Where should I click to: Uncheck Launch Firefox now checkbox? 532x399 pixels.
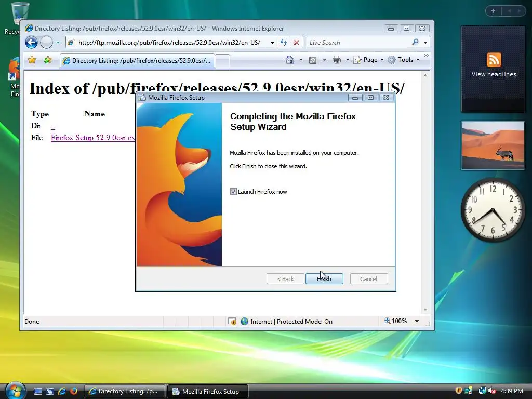coord(233,192)
